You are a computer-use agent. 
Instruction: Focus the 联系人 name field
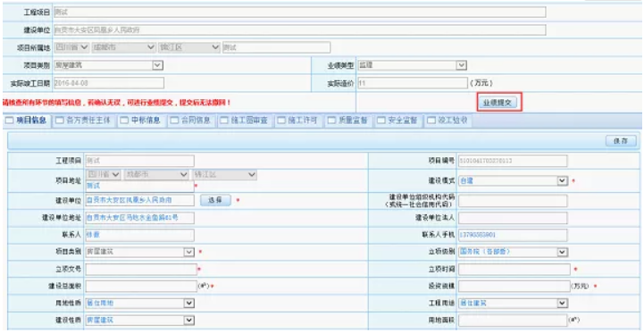pyautogui.click(x=140, y=235)
